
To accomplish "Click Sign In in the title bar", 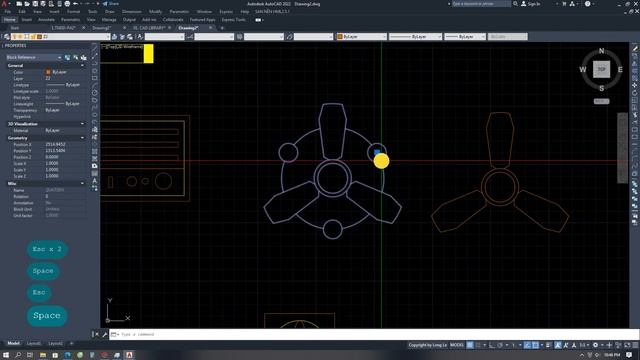I will click(531, 4).
